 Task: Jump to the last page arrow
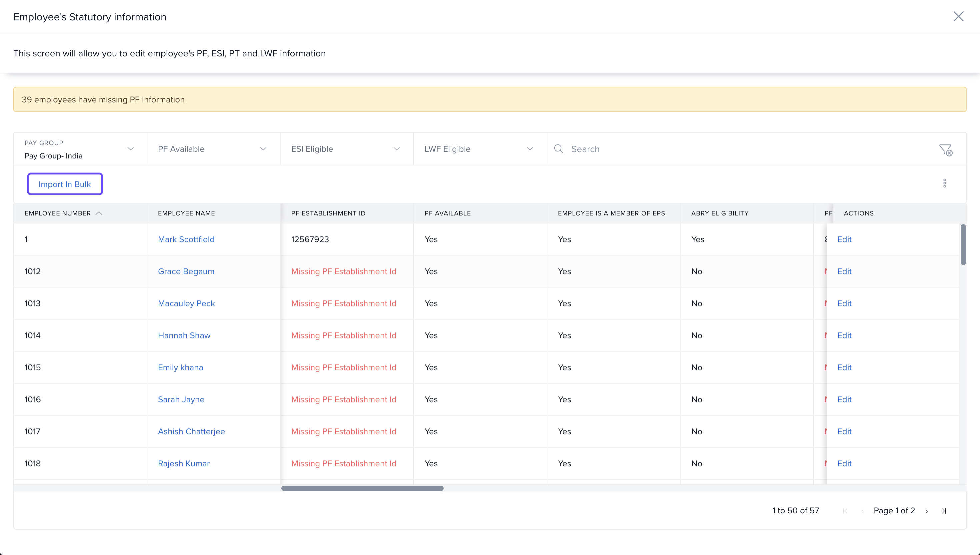point(944,511)
